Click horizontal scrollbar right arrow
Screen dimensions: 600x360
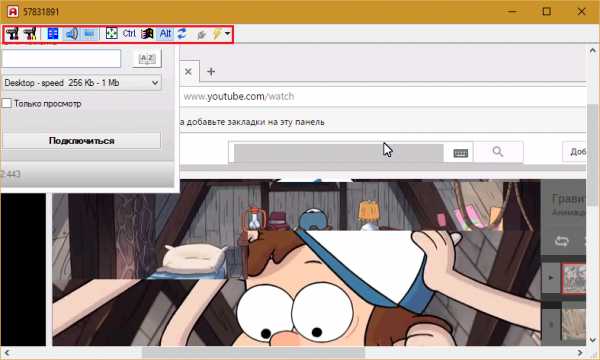pyautogui.click(x=580, y=352)
